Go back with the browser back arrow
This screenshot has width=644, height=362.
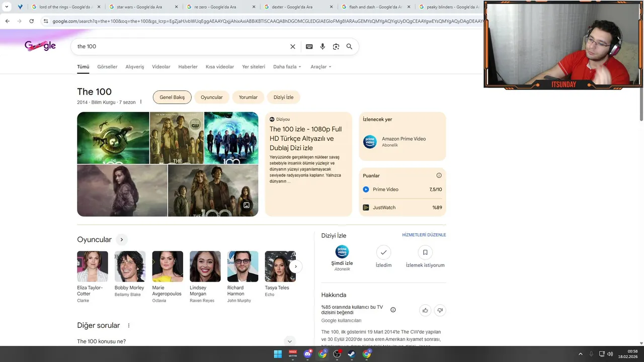[x=7, y=21]
